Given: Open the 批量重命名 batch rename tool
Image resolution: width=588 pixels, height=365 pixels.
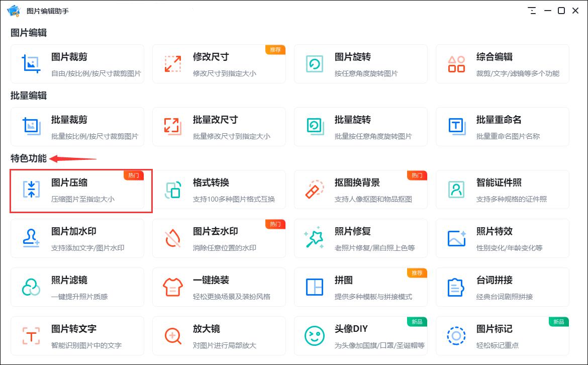Looking at the screenshot, I should pos(502,126).
